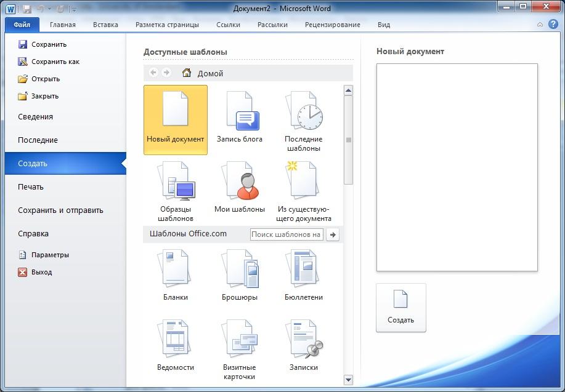Click the save icon in quick access toolbar

[26, 9]
